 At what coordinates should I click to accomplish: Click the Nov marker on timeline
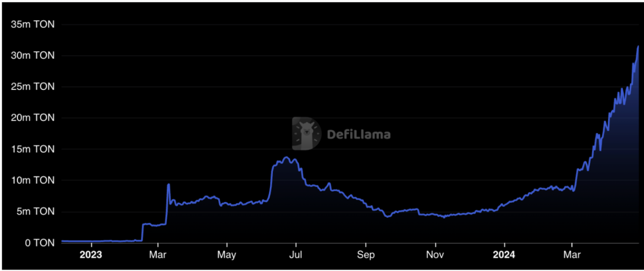tap(436, 255)
